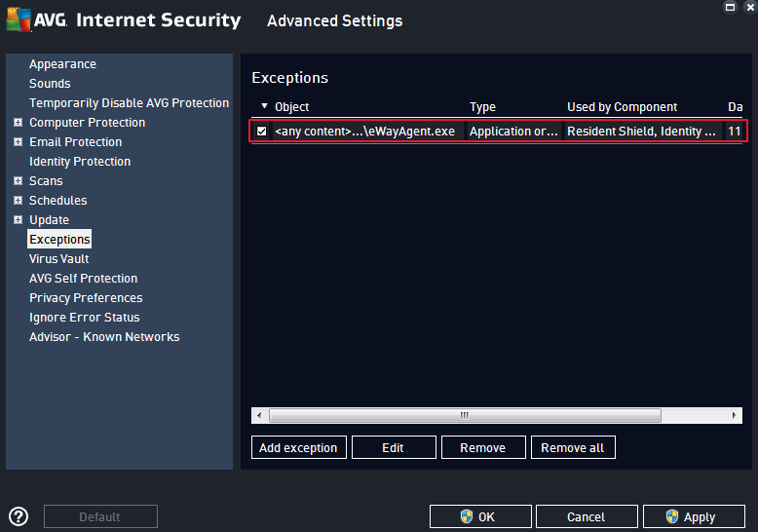The width and height of the screenshot is (758, 532).
Task: Click the Remove button
Action: pos(483,448)
